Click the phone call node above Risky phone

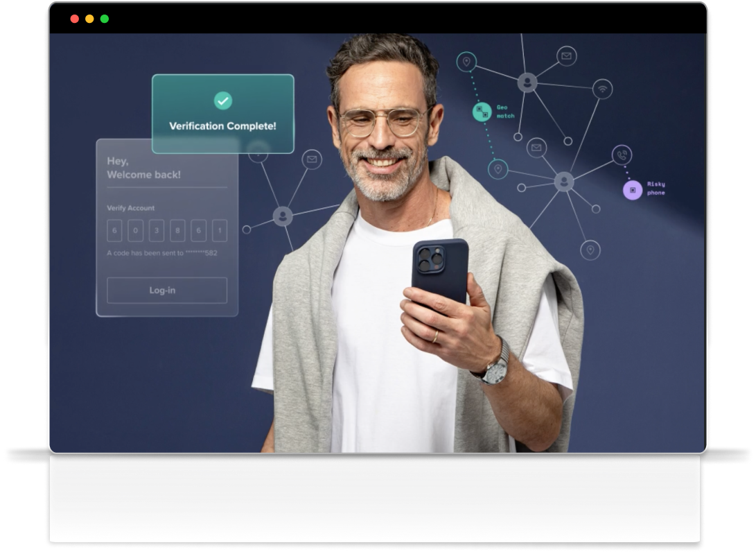622,155
